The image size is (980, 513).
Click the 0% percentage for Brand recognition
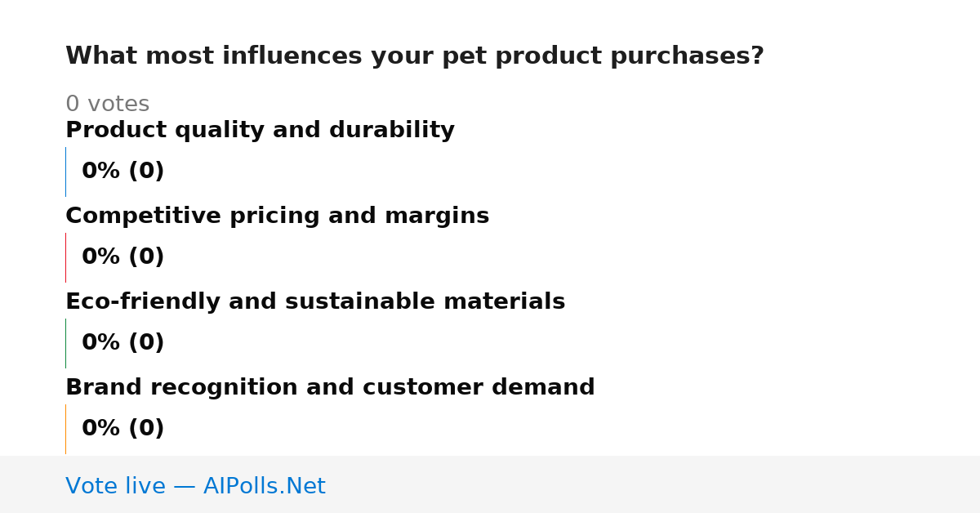coord(101,429)
